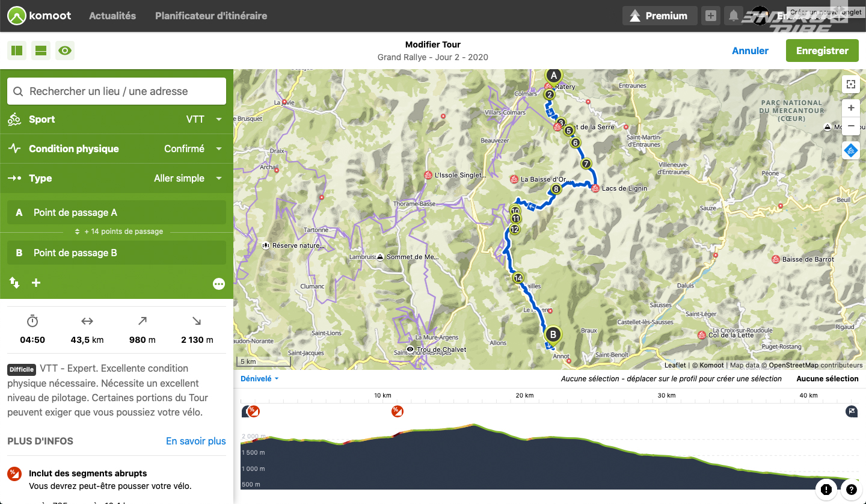Toggle the eye preview view
866x504 pixels.
click(65, 51)
